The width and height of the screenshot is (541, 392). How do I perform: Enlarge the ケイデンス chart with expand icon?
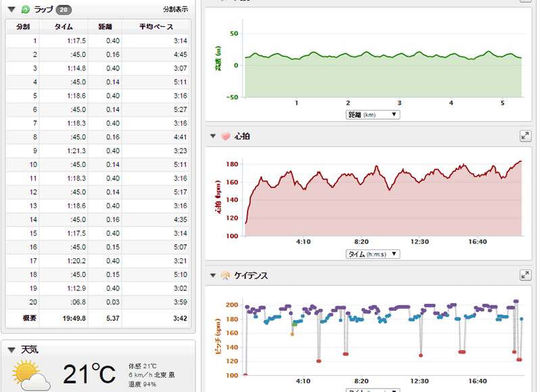525,275
